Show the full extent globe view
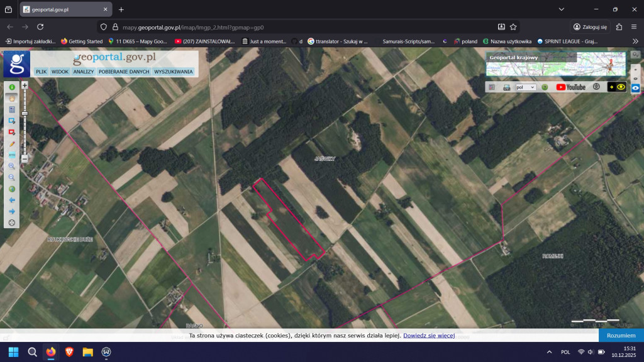Screen dimensions: 644x362 (x=11, y=189)
